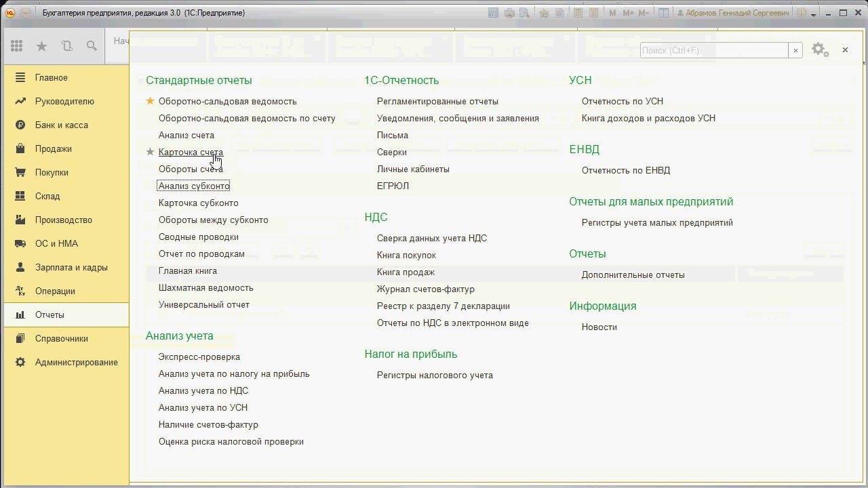Screen dimensions: 868x488
Task: Open the functions menu grid icon
Action: (x=17, y=46)
